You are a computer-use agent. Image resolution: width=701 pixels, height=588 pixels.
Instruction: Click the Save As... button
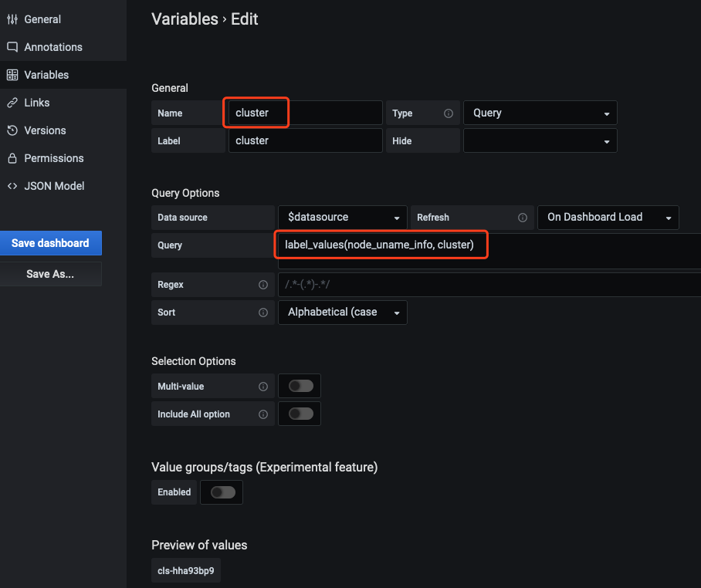tap(50, 274)
